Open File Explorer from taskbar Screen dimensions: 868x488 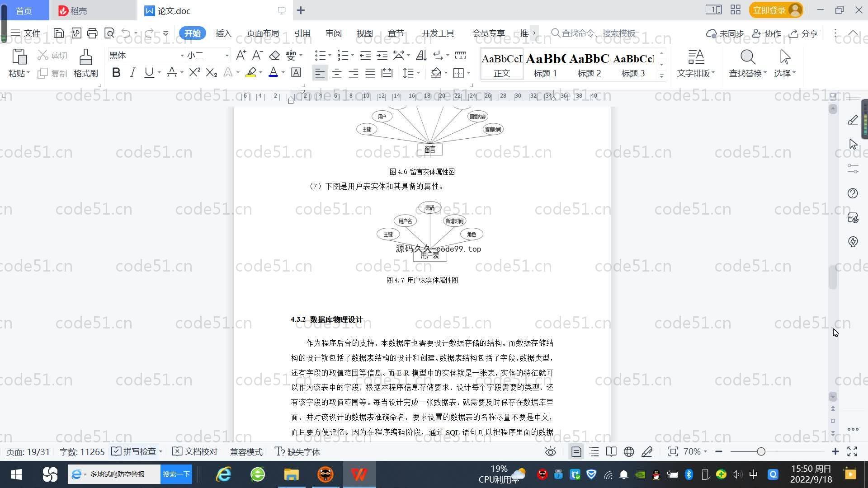coord(291,474)
